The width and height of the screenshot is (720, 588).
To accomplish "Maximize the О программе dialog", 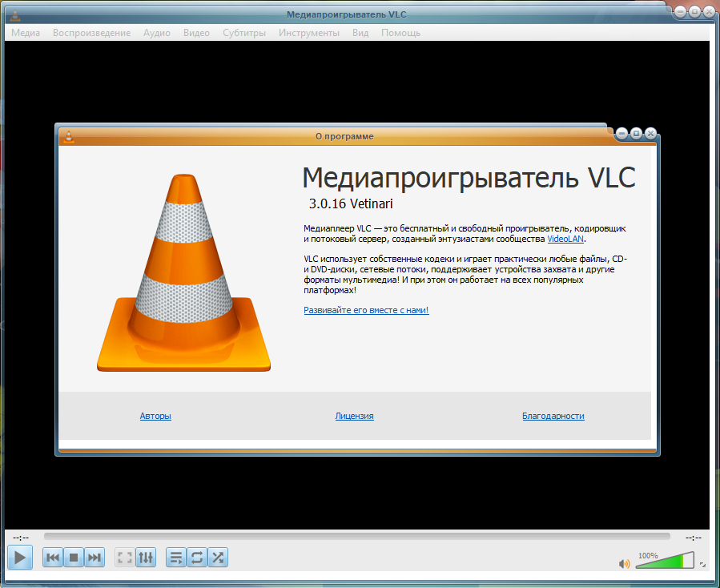I will tap(636, 133).
